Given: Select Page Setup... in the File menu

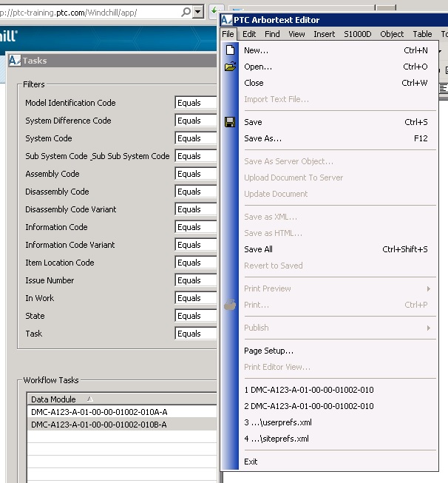Looking at the screenshot, I should [x=268, y=351].
